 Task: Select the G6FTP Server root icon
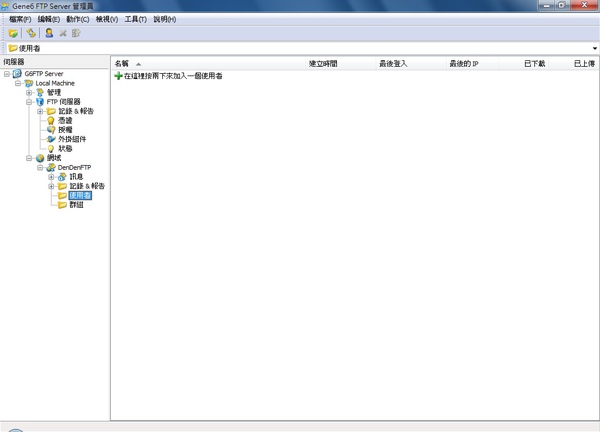coord(17,73)
